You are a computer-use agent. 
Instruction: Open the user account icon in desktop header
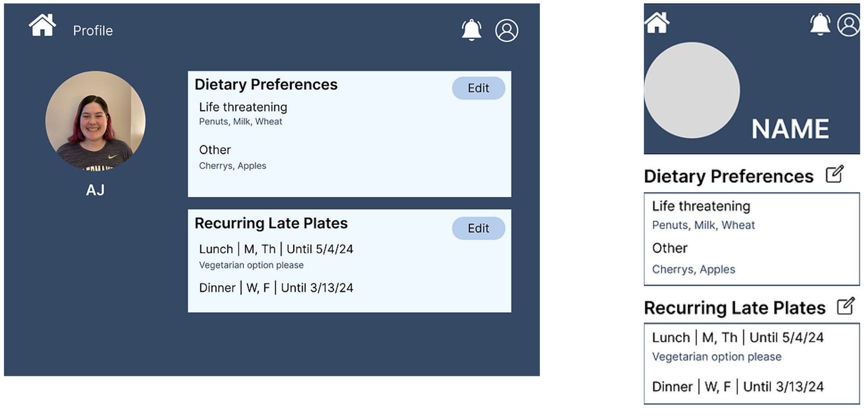507,30
